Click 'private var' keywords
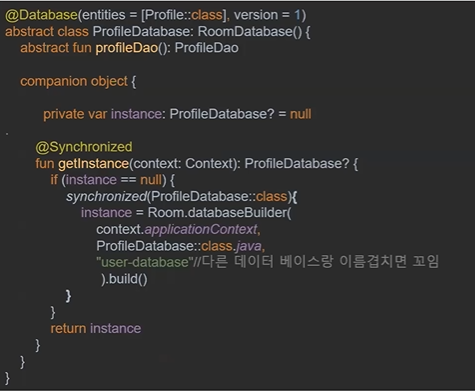This screenshot has width=475, height=391. point(75,114)
